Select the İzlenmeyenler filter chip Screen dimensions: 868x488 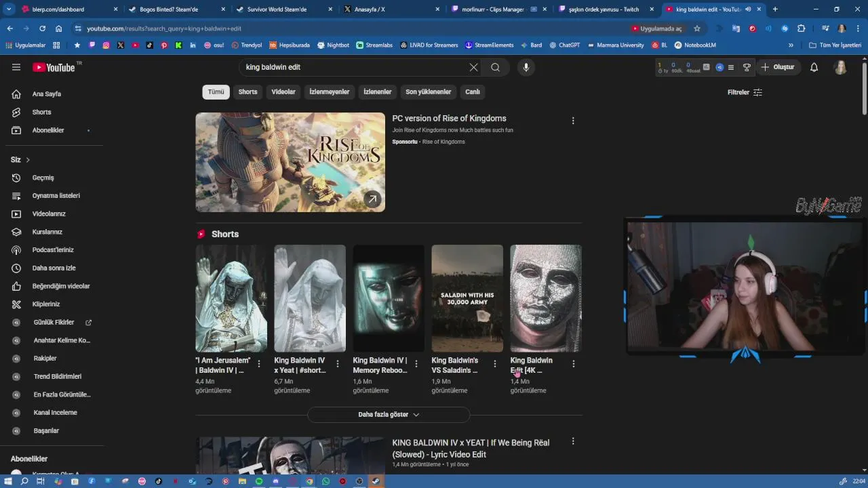tap(330, 91)
